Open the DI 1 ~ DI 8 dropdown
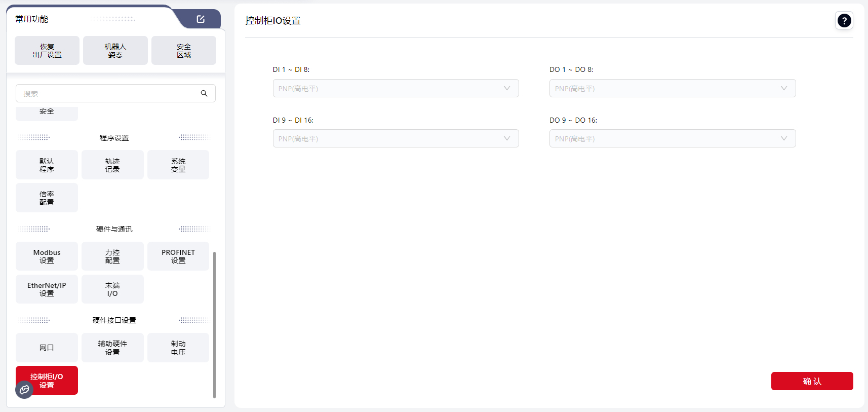This screenshot has width=868, height=412. point(396,89)
